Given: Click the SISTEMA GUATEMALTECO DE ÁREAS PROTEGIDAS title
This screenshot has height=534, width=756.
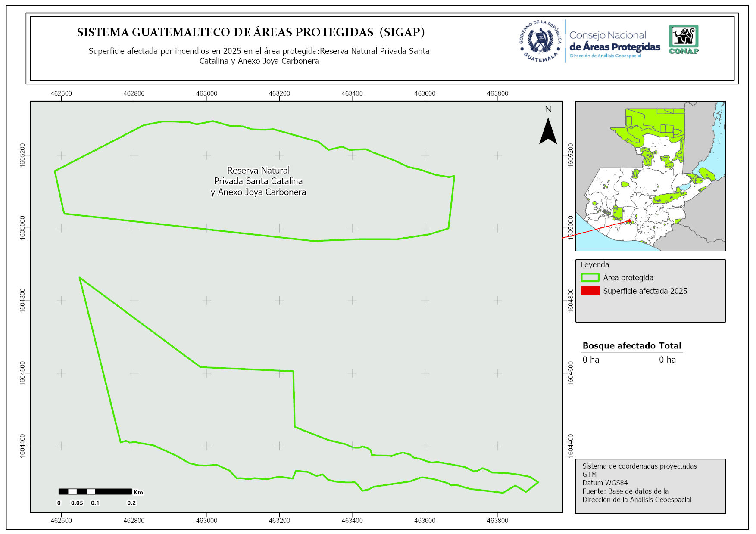Looking at the screenshot, I should pos(251,32).
